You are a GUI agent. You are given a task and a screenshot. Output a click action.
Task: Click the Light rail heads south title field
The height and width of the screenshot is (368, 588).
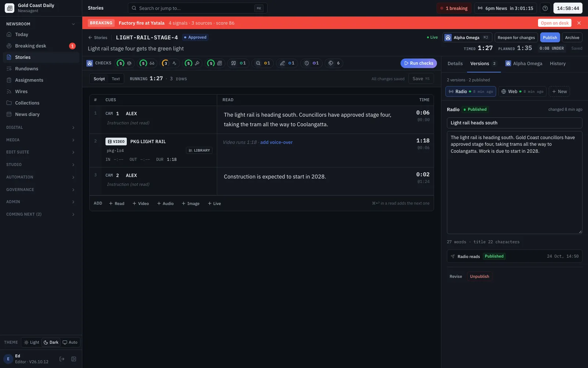point(514,123)
